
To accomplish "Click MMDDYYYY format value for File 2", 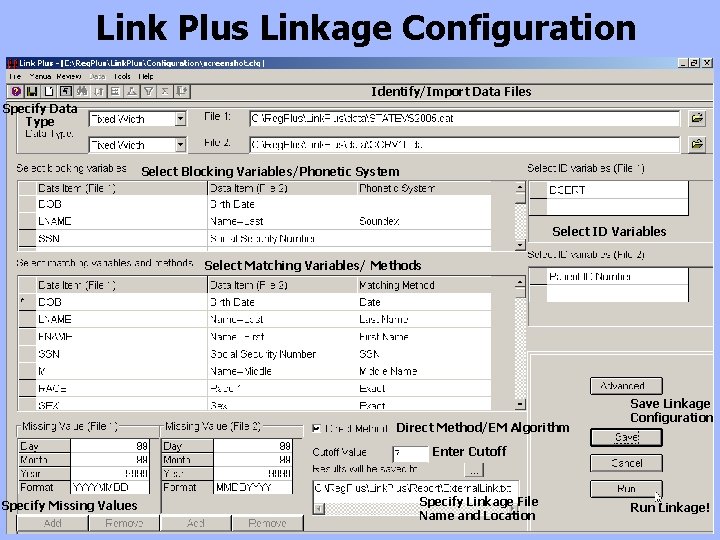I will (x=253, y=487).
